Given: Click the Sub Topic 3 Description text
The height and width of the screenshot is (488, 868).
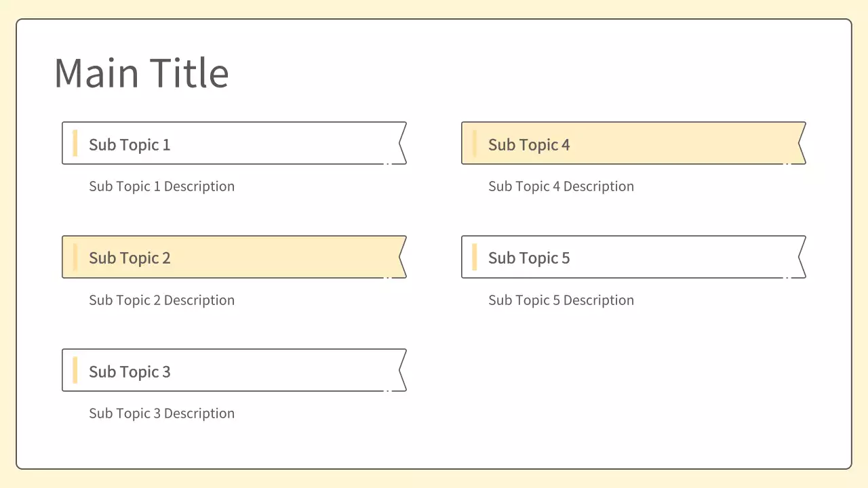Looking at the screenshot, I should [x=161, y=413].
